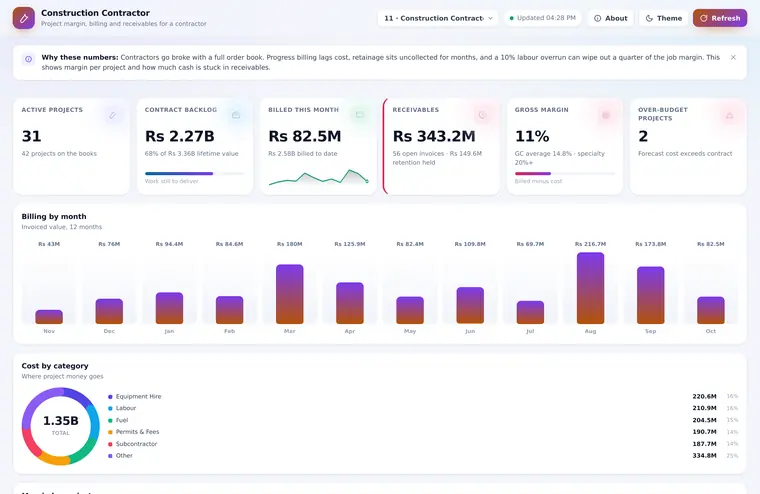The width and height of the screenshot is (760, 494).
Task: Click the Contract Backlog progress bar
Action: pyautogui.click(x=195, y=174)
